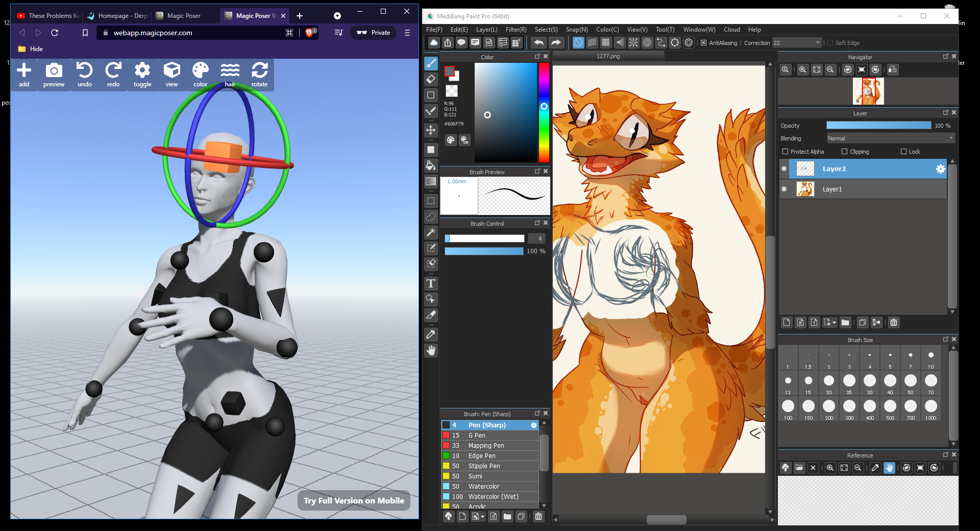Image resolution: width=980 pixels, height=531 pixels.
Task: Adjust the layer Opacity slider
Action: (879, 126)
